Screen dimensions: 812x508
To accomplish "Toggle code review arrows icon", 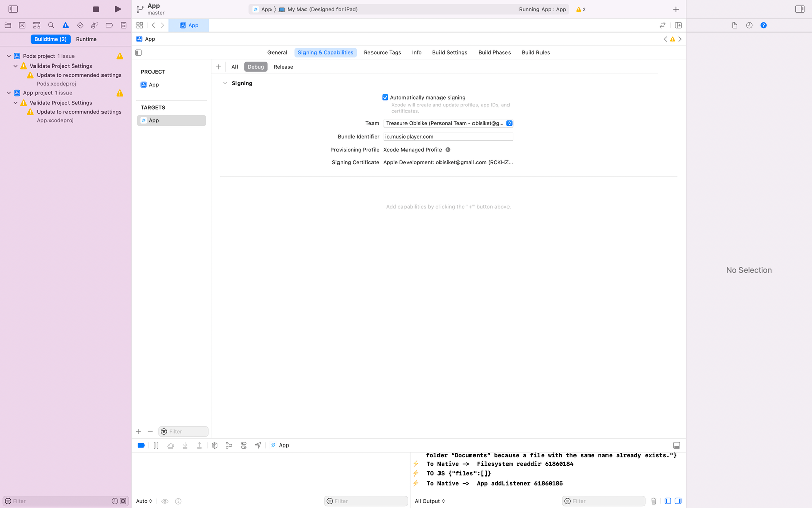I will [x=662, y=25].
